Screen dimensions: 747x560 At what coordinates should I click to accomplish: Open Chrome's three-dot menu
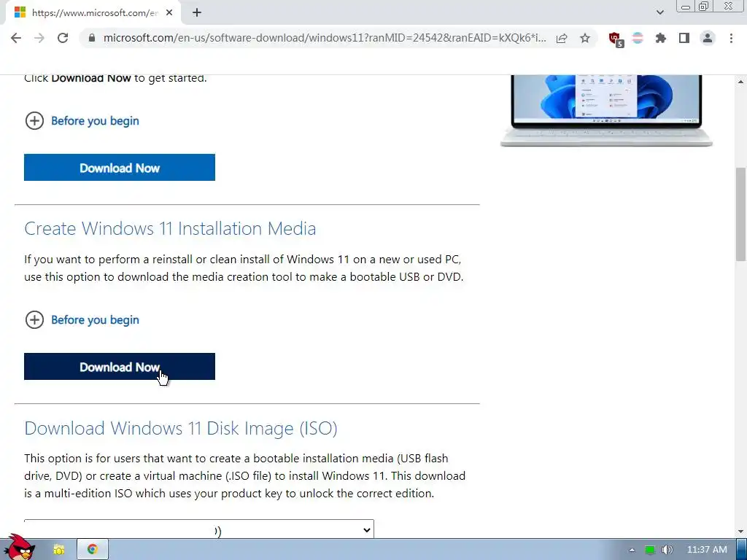pos(731,38)
